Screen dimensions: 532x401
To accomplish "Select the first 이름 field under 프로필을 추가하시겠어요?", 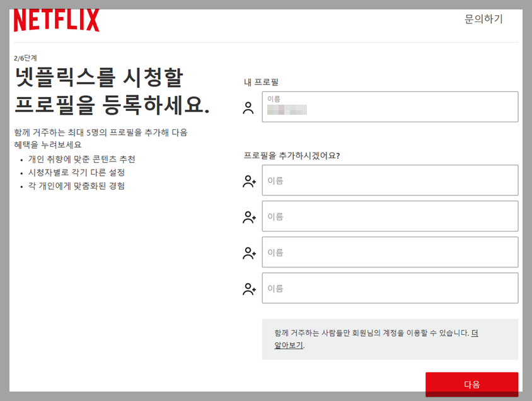I will [390, 180].
